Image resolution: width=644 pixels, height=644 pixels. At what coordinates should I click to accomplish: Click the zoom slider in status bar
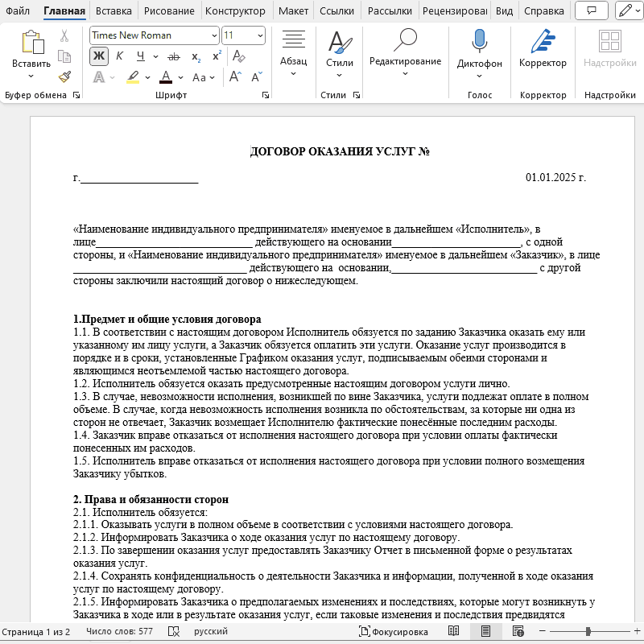pyautogui.click(x=588, y=632)
